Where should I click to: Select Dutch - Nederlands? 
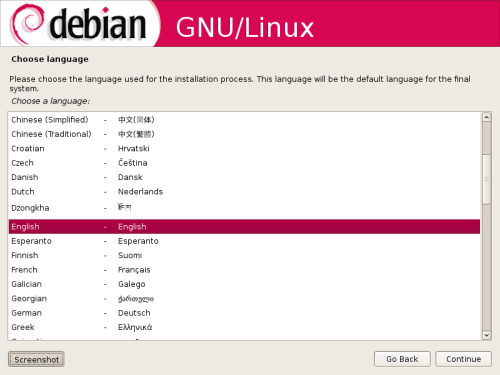(x=244, y=192)
